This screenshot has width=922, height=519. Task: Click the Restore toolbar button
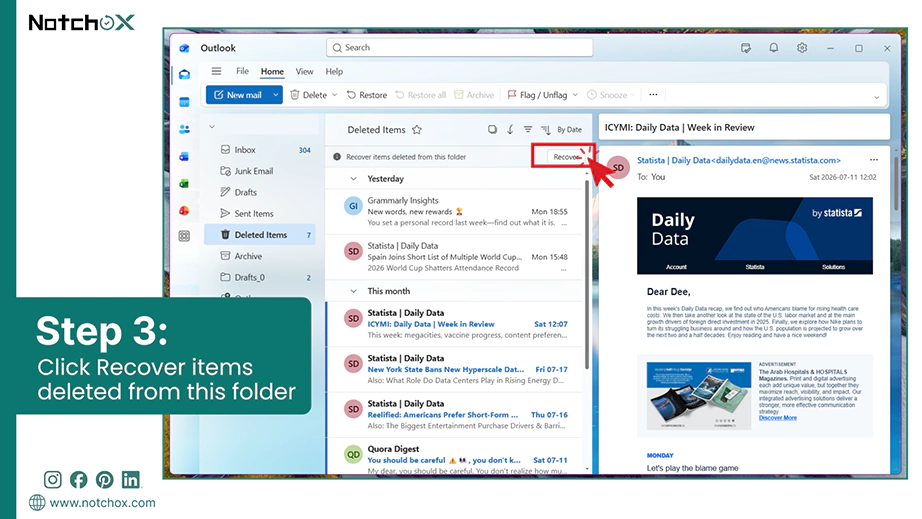(x=367, y=95)
